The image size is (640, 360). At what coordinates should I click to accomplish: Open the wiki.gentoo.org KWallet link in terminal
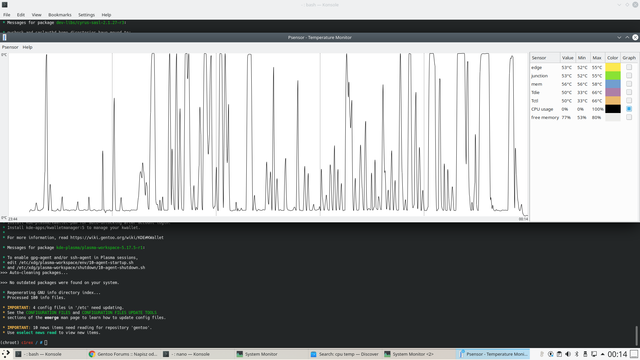coord(117,237)
